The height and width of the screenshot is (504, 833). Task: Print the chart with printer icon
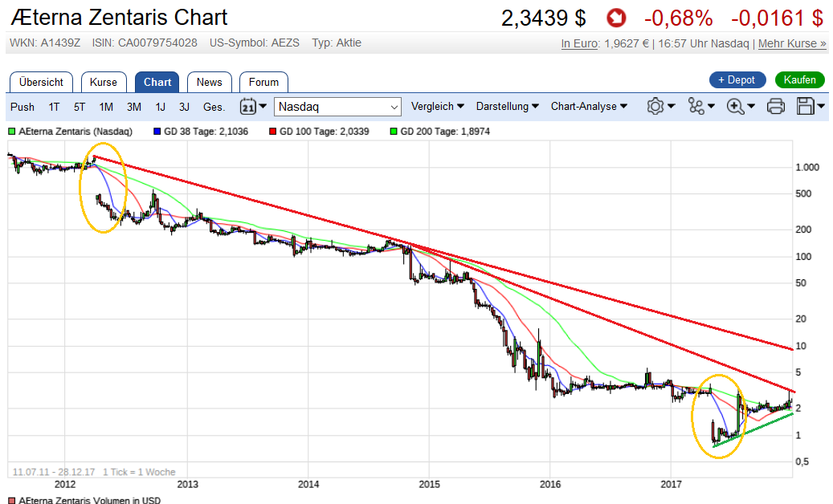click(x=775, y=106)
